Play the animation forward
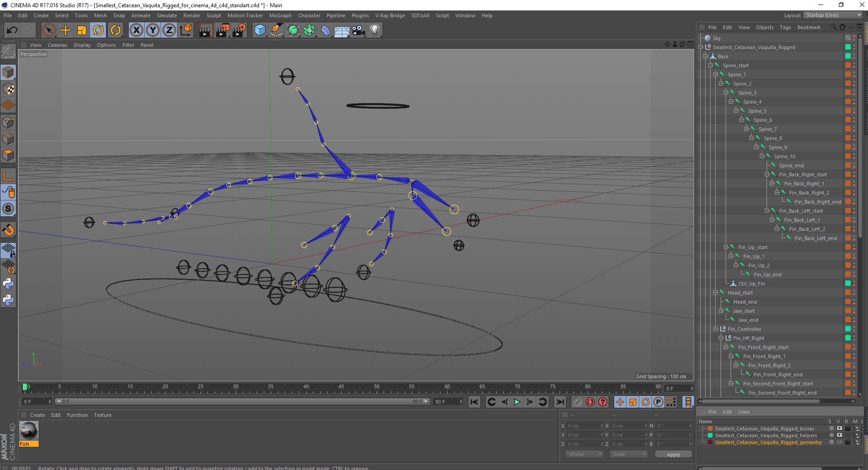868x470 pixels. tap(517, 402)
